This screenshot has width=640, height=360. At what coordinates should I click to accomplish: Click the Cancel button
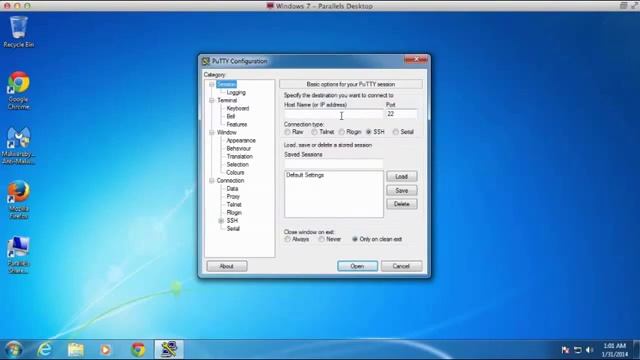tap(401, 266)
